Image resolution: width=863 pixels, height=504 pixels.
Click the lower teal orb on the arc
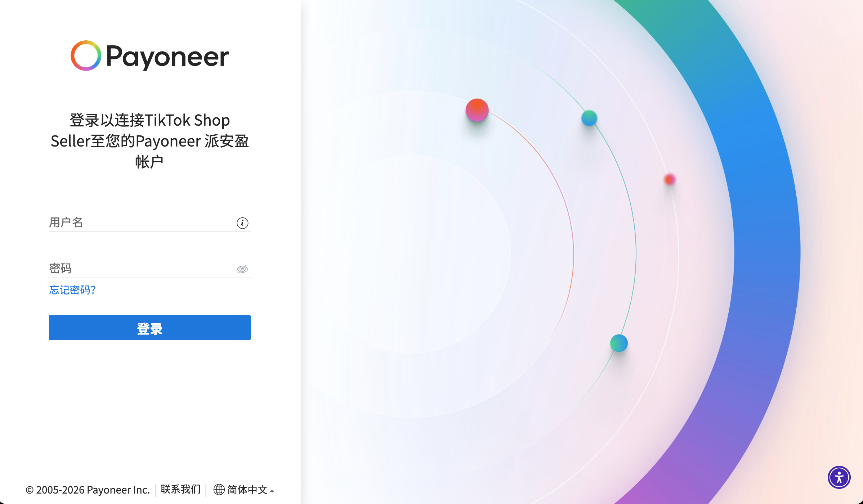pos(619,343)
